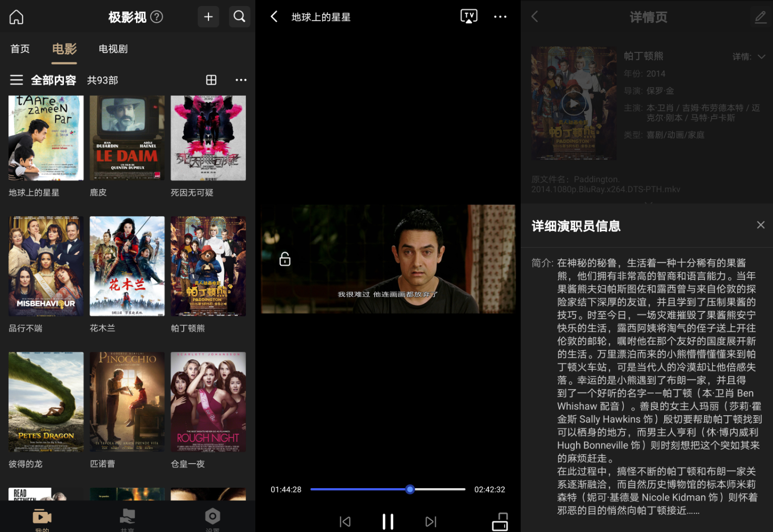Edit details with the pencil icon
The image size is (773, 532).
[x=760, y=17]
